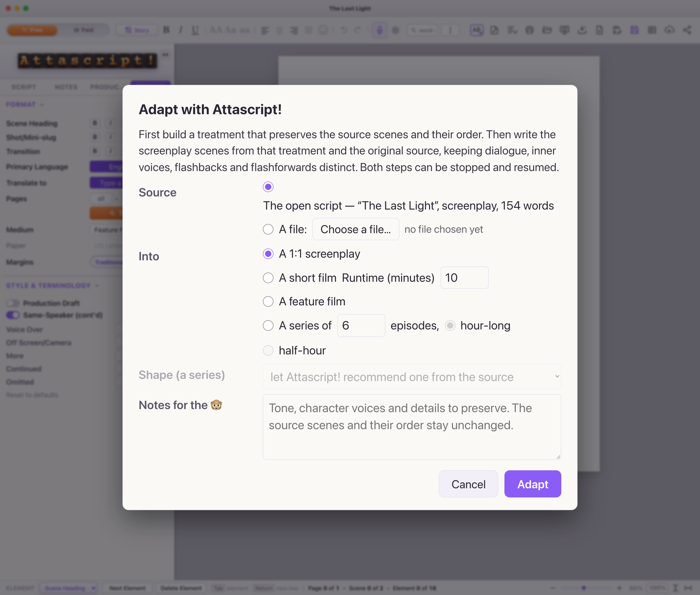Choose "A feature film" radio option
This screenshot has height=595, width=700.
[268, 302]
